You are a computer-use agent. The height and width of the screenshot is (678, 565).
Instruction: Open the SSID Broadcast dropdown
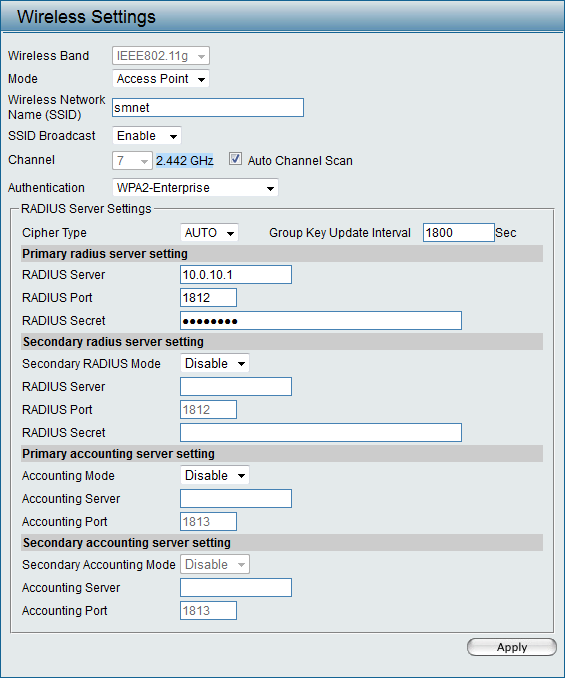147,136
